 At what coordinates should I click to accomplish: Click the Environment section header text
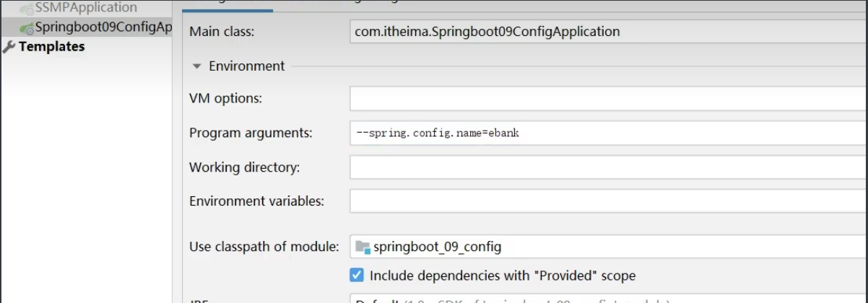[x=246, y=66]
